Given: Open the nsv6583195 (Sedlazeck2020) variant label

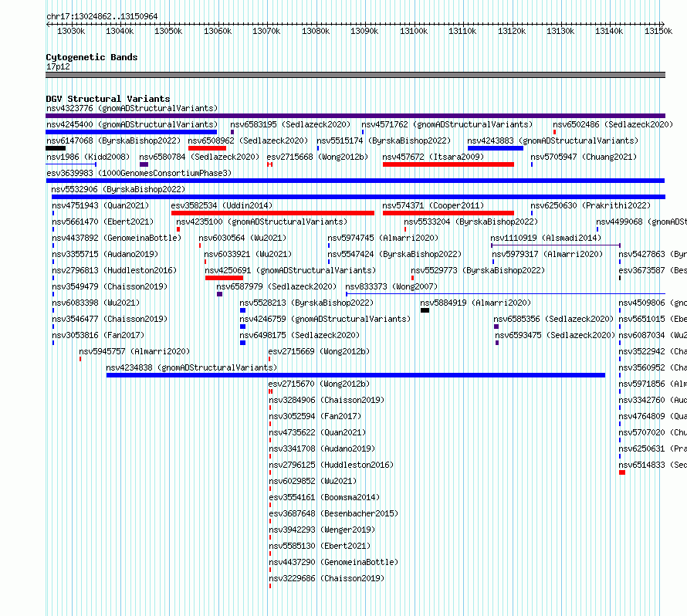Looking at the screenshot, I should pyautogui.click(x=290, y=124).
